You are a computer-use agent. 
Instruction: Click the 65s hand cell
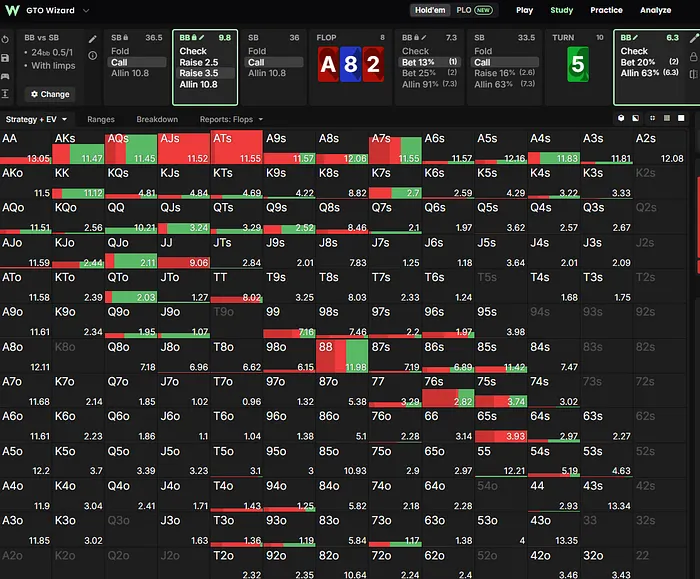click(x=500, y=425)
